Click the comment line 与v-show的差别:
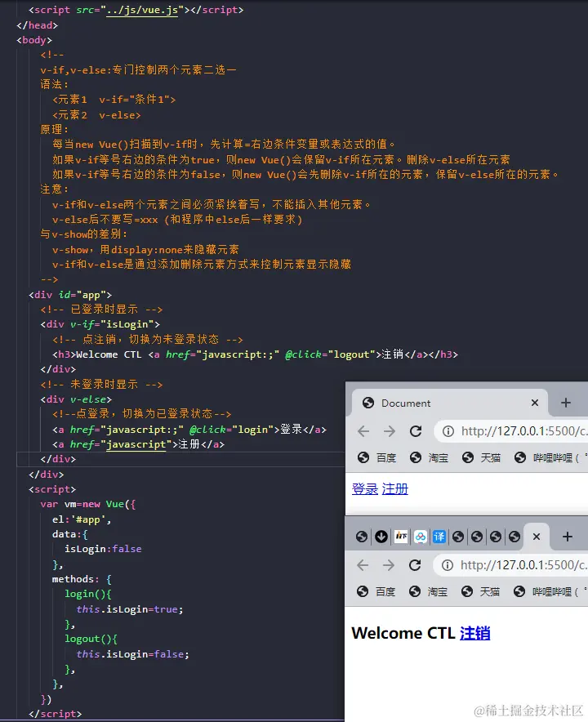The width and height of the screenshot is (588, 722). (x=84, y=234)
